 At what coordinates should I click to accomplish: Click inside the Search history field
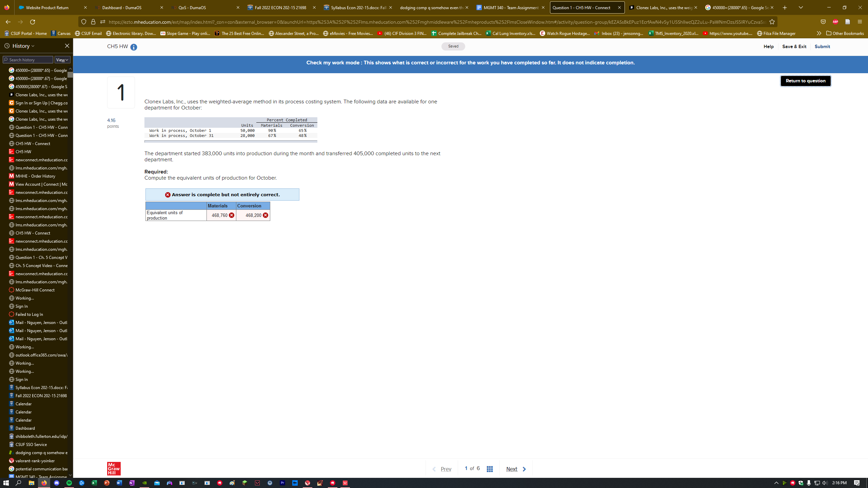[28, 60]
